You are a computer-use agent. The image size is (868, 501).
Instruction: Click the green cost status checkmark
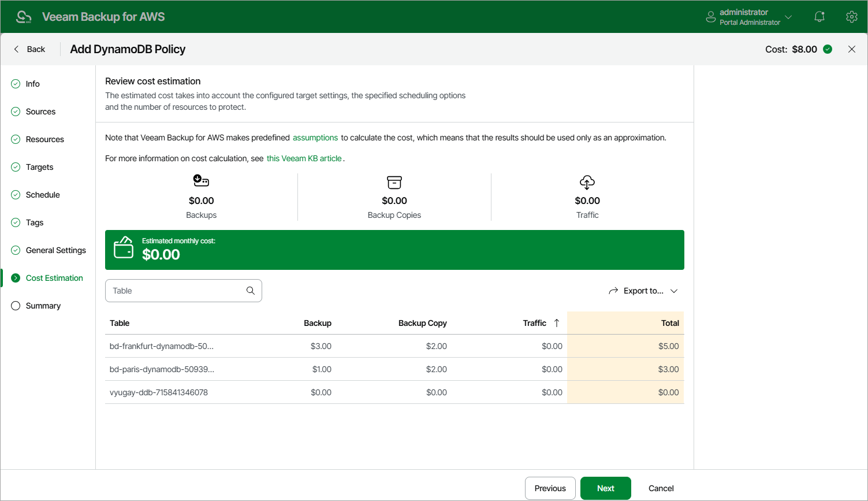coord(828,49)
